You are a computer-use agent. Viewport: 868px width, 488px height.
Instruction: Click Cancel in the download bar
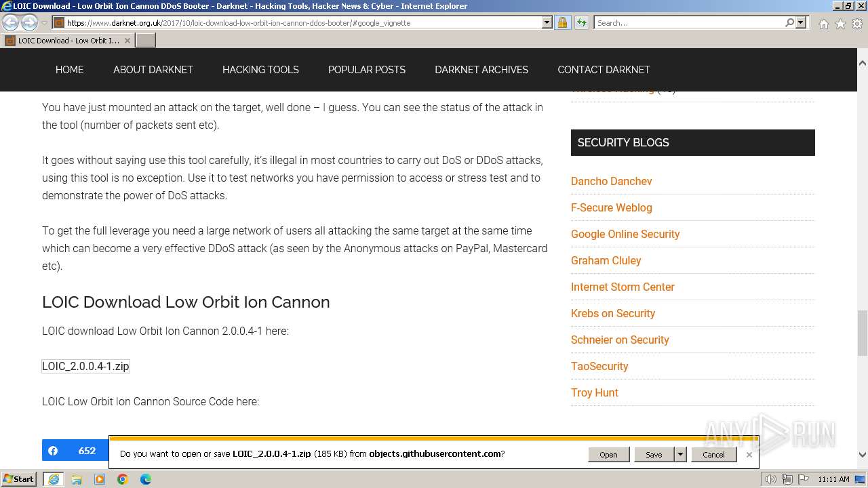(x=713, y=454)
